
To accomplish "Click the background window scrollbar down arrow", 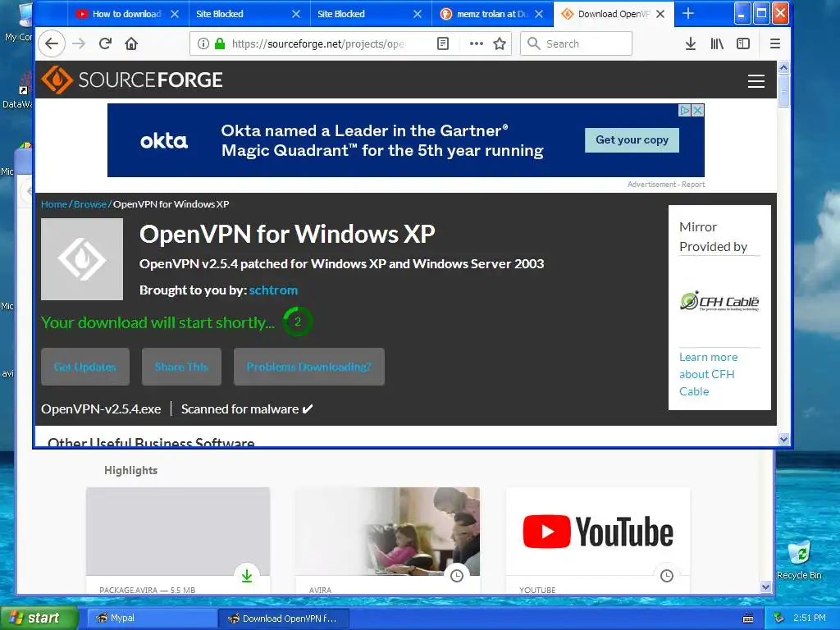I will pos(766,587).
